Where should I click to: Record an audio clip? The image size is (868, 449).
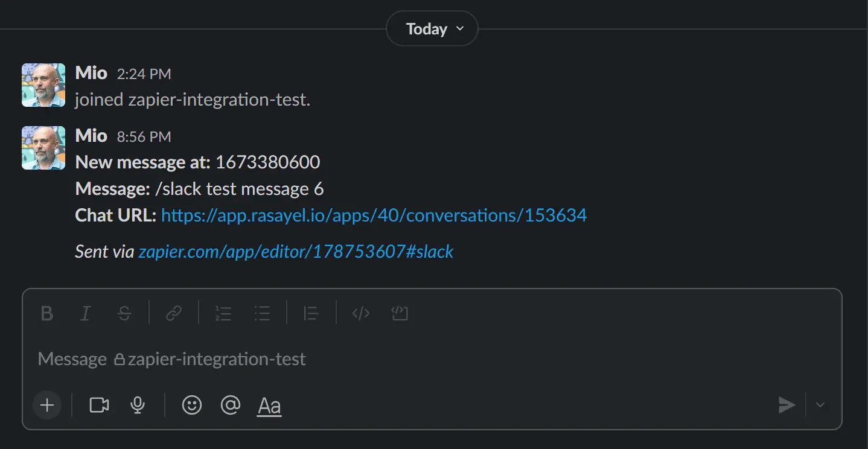(137, 405)
